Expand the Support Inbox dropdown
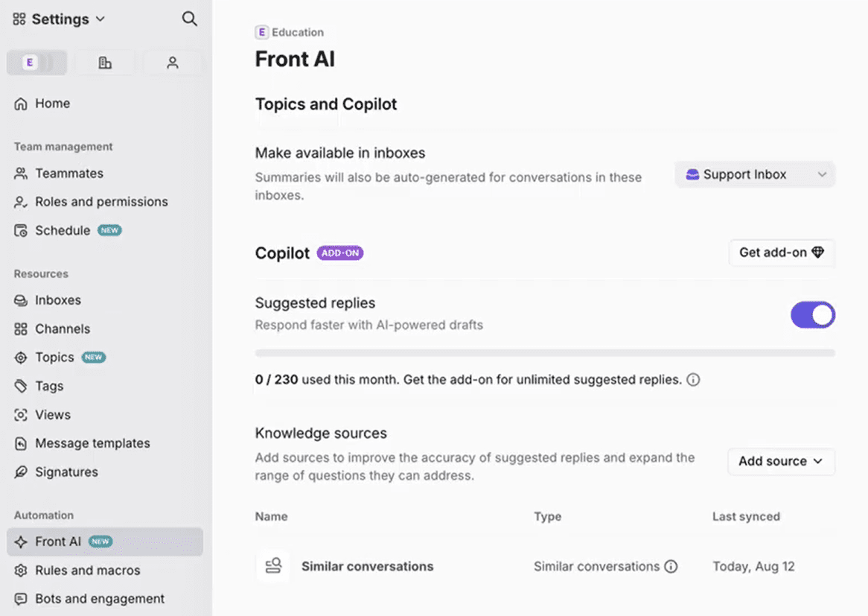 (x=755, y=174)
